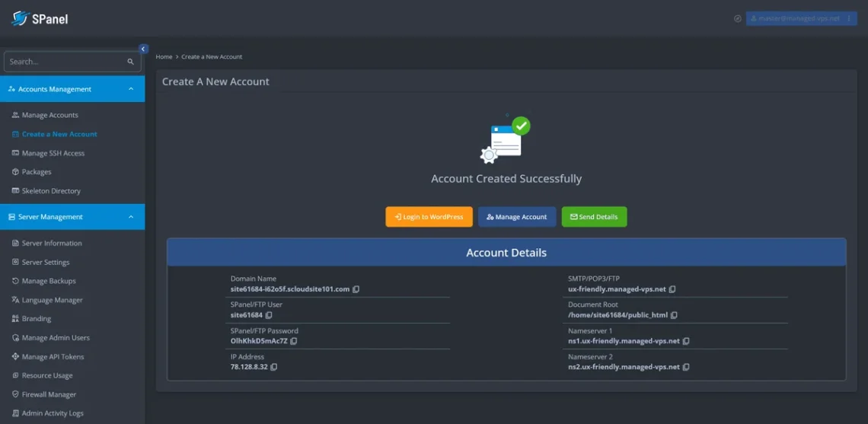Click the Send Details button
Viewport: 868px width, 424px height.
pyautogui.click(x=594, y=217)
